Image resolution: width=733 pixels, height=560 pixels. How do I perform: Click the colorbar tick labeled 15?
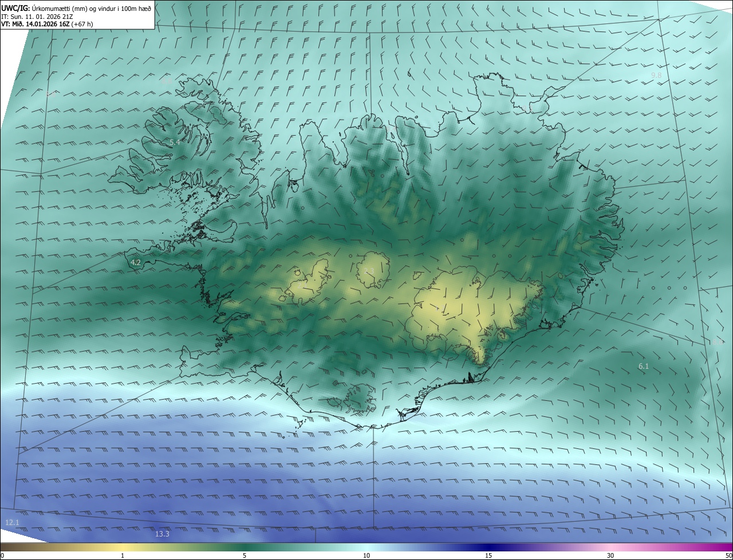point(488,555)
